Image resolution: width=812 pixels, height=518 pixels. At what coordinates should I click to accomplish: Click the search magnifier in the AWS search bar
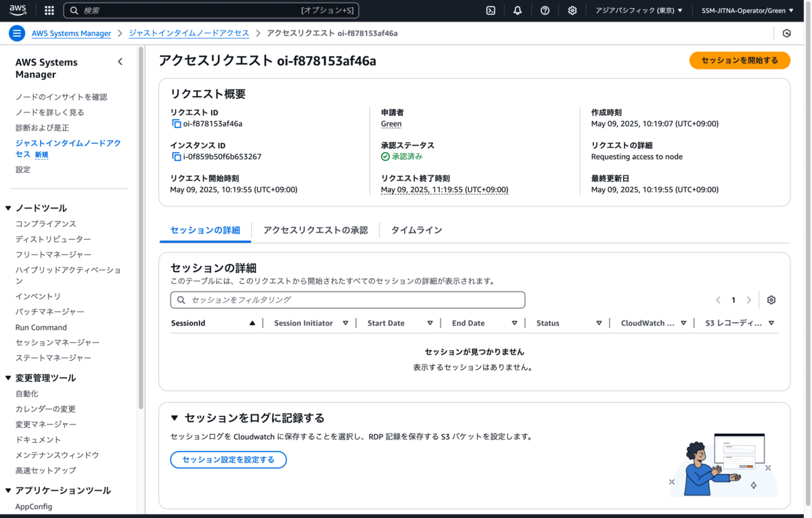(x=74, y=10)
